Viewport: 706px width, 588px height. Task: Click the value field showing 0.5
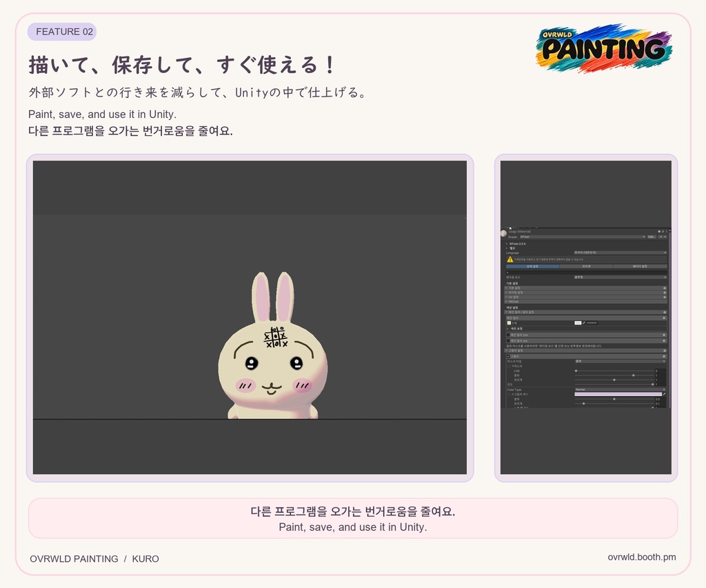[x=660, y=399]
